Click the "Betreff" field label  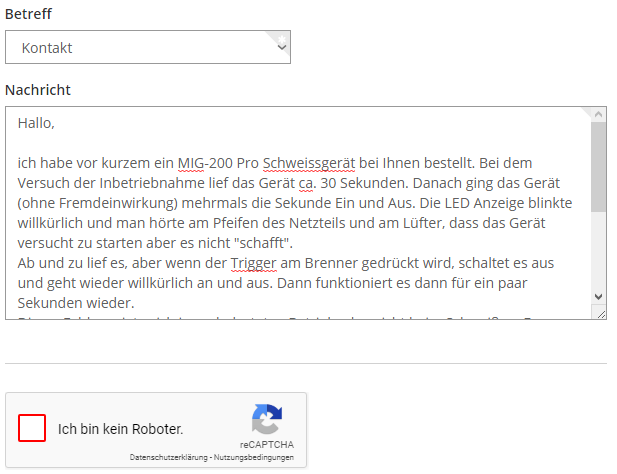point(28,14)
